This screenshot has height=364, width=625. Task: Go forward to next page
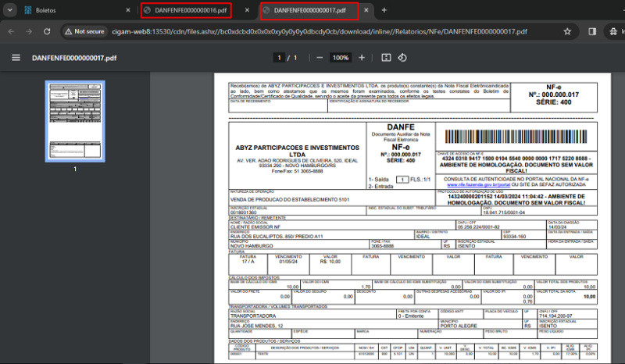pos(29,31)
